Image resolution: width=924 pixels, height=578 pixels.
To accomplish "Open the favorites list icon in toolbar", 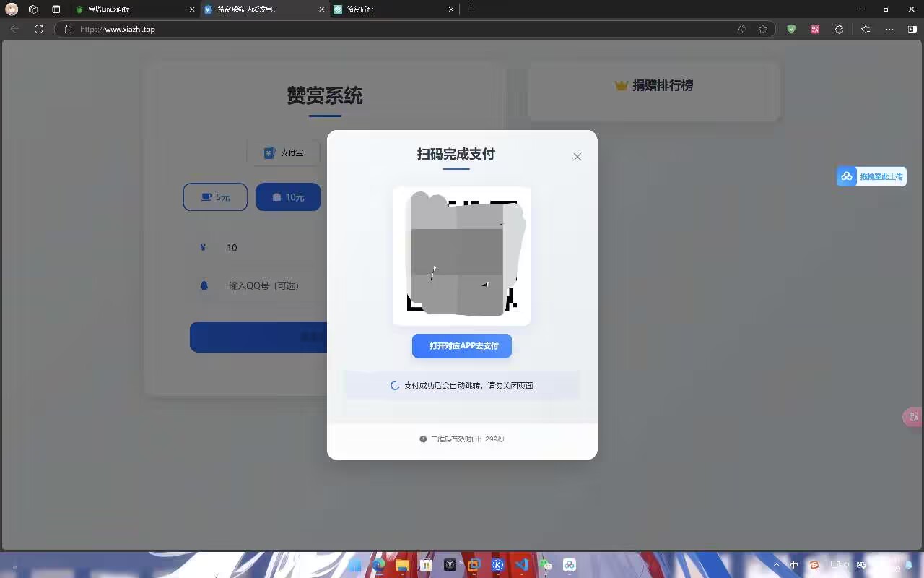I will pyautogui.click(x=866, y=30).
